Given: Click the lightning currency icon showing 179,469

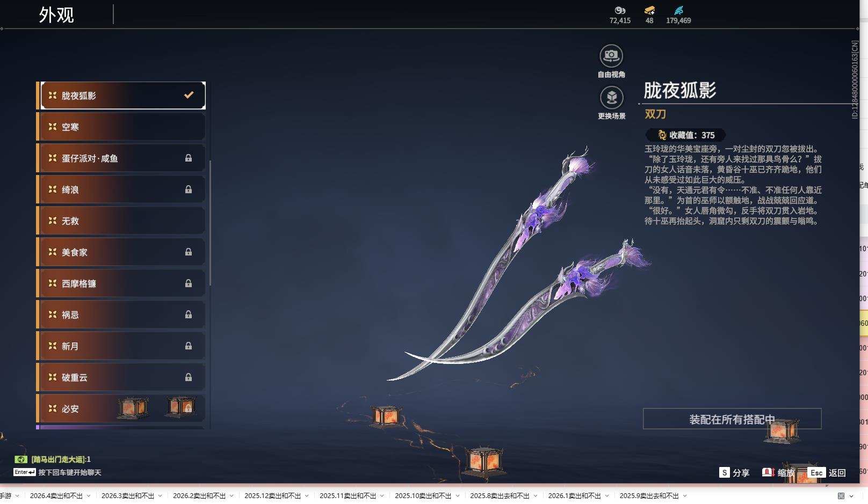Looking at the screenshot, I should click(x=678, y=11).
